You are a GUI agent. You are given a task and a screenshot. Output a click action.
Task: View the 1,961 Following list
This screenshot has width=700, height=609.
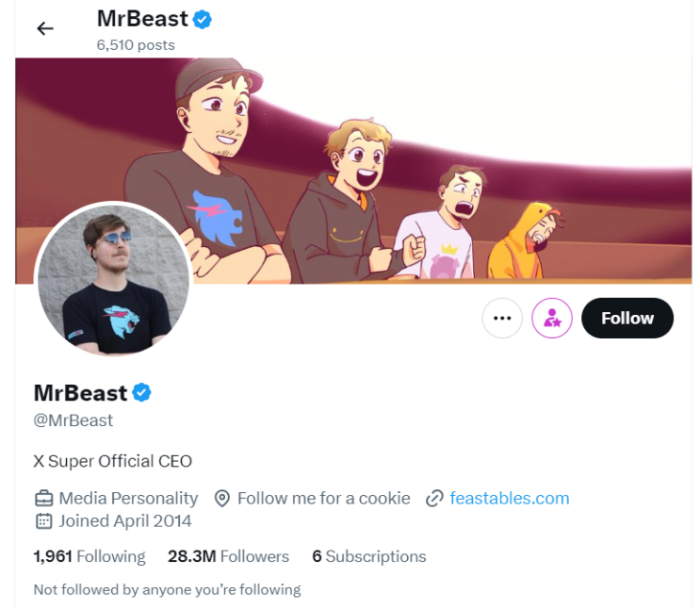[90, 556]
